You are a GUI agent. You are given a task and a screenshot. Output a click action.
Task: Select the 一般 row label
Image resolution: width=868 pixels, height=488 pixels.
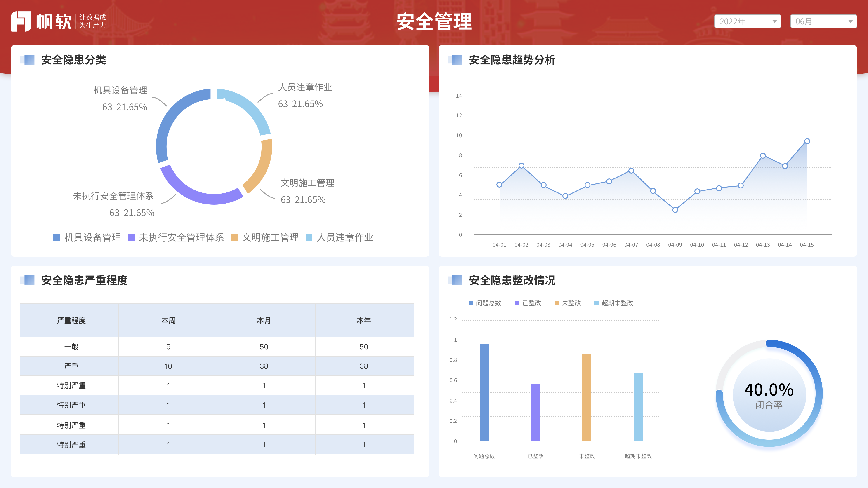point(71,347)
